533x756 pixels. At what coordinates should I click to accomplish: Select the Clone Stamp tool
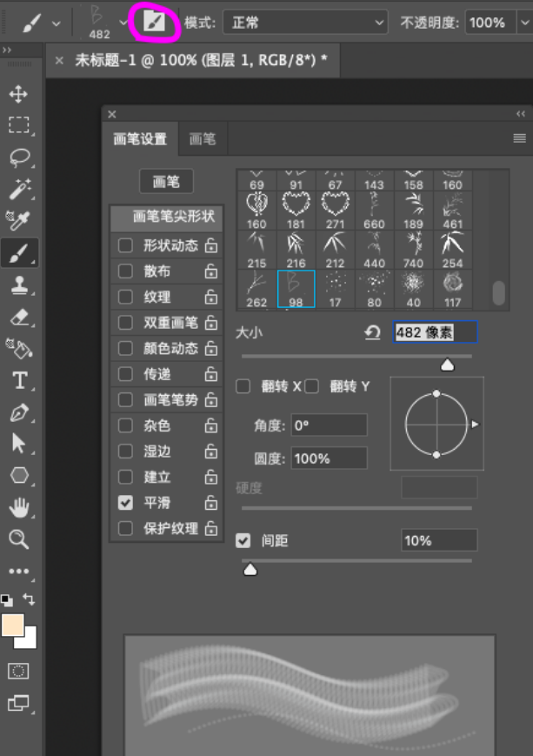click(19, 284)
